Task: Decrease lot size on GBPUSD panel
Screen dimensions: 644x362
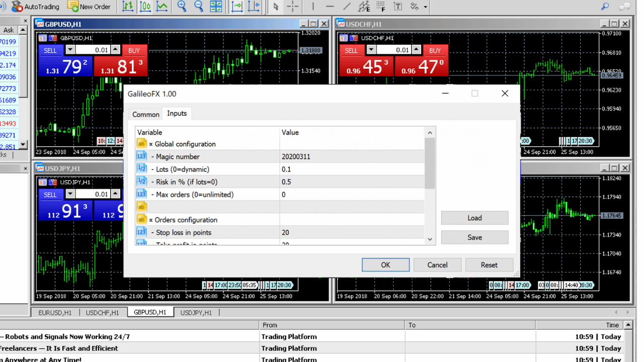Action: pyautogui.click(x=70, y=50)
